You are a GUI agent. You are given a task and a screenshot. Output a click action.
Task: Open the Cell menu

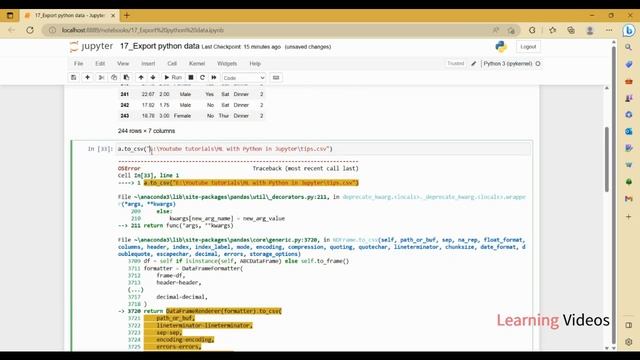pos(172,64)
